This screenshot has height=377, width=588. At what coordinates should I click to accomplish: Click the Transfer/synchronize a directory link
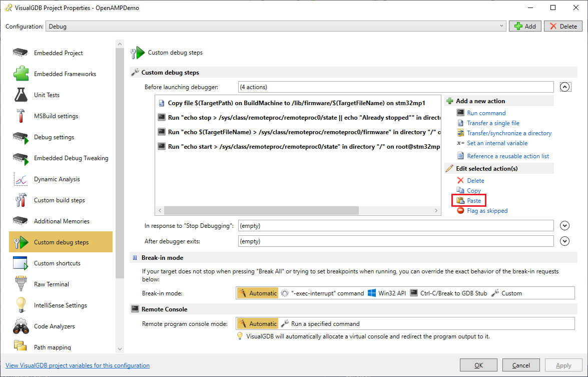click(x=509, y=133)
